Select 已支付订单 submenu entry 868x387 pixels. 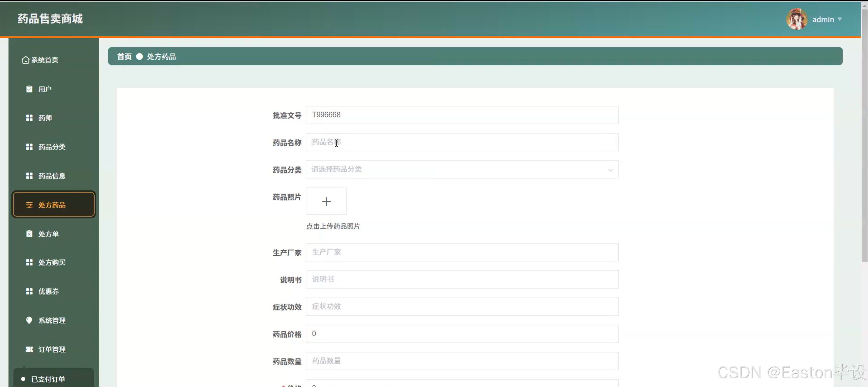coord(53,379)
